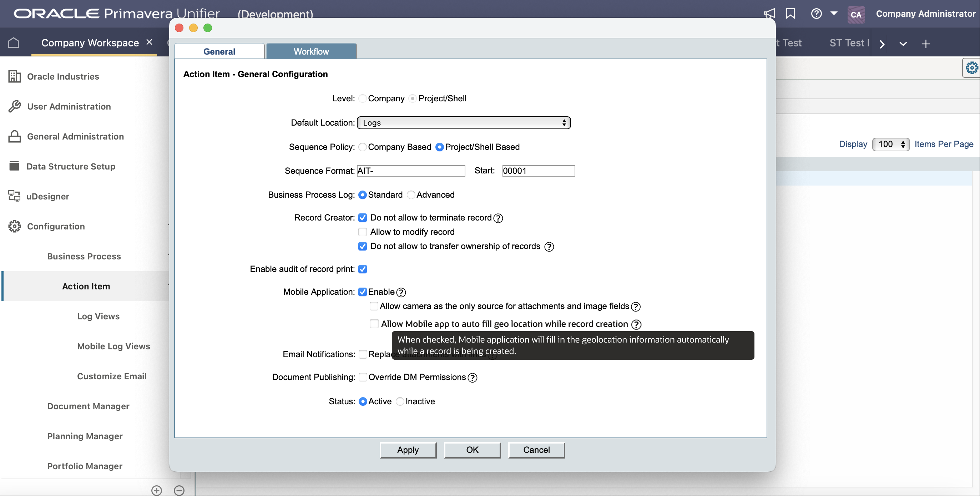980x496 pixels.
Task: Show help for transfer ownership option
Action: coord(549,247)
